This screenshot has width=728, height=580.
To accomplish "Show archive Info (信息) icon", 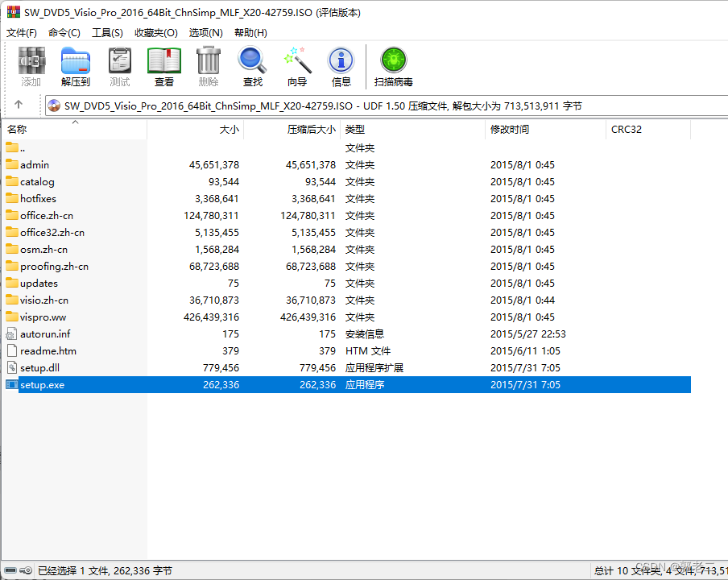I will pyautogui.click(x=341, y=60).
